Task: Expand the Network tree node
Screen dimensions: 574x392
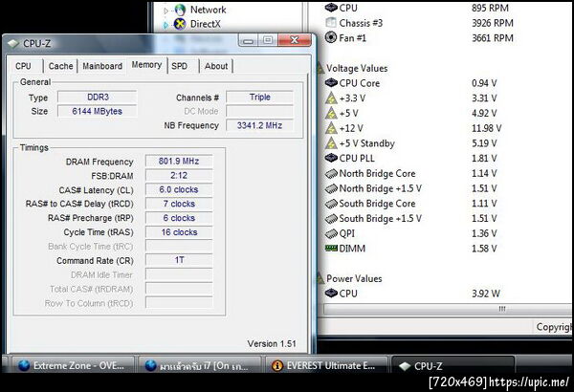Action: pos(166,11)
